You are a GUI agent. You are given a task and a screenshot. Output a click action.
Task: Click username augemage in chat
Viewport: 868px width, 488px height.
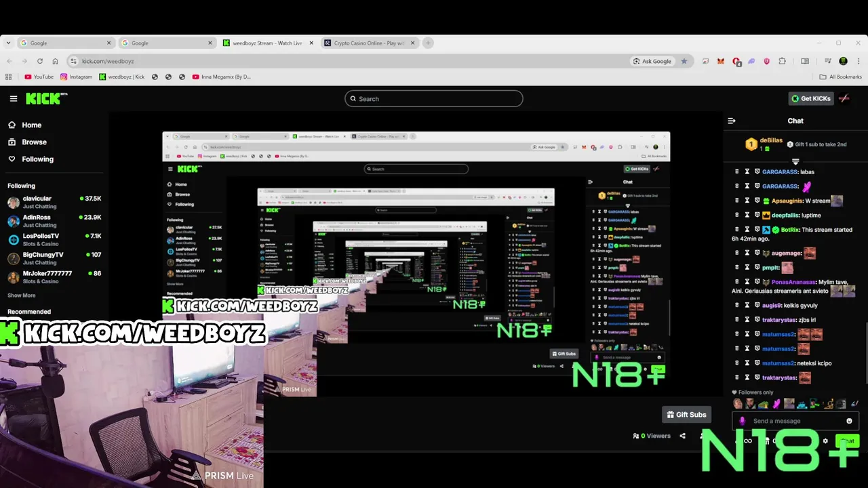[786, 253]
